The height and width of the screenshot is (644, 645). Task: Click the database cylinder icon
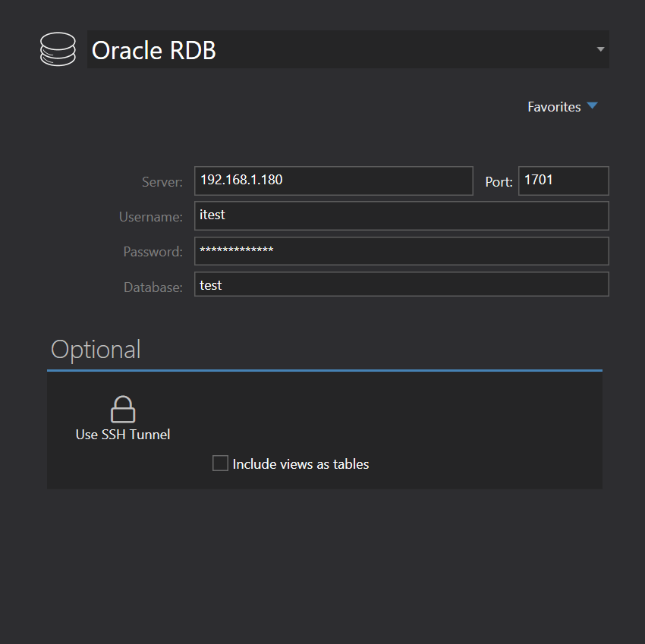[x=57, y=49]
